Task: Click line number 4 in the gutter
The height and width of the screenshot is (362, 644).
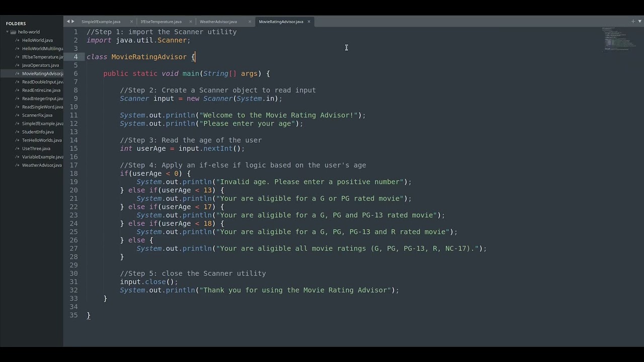Action: click(75, 57)
